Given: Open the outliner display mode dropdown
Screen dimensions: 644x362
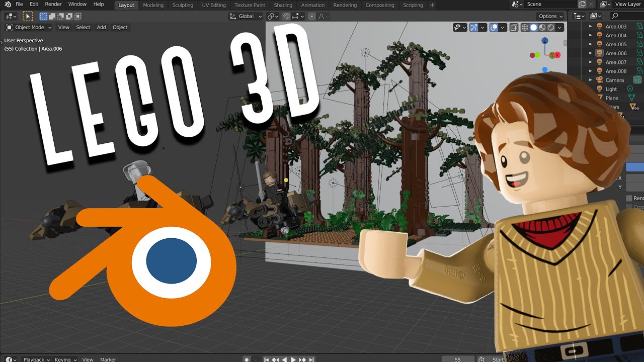Looking at the screenshot, I should (x=595, y=16).
